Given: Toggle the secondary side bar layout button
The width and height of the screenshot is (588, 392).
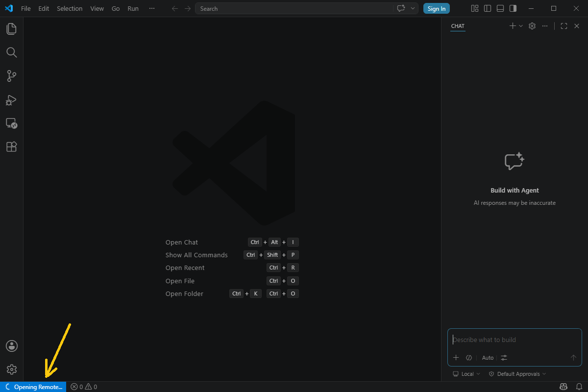Looking at the screenshot, I should coord(513,8).
